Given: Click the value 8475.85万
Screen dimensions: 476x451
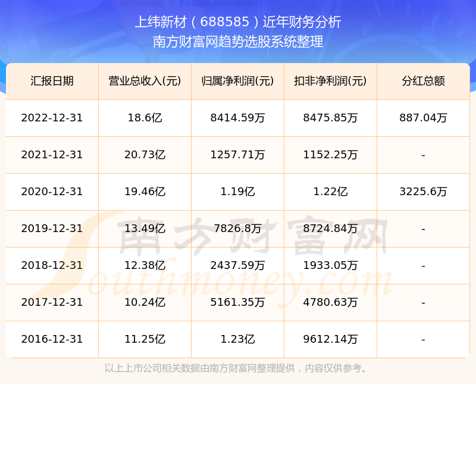Looking at the screenshot, I should pos(330,118).
